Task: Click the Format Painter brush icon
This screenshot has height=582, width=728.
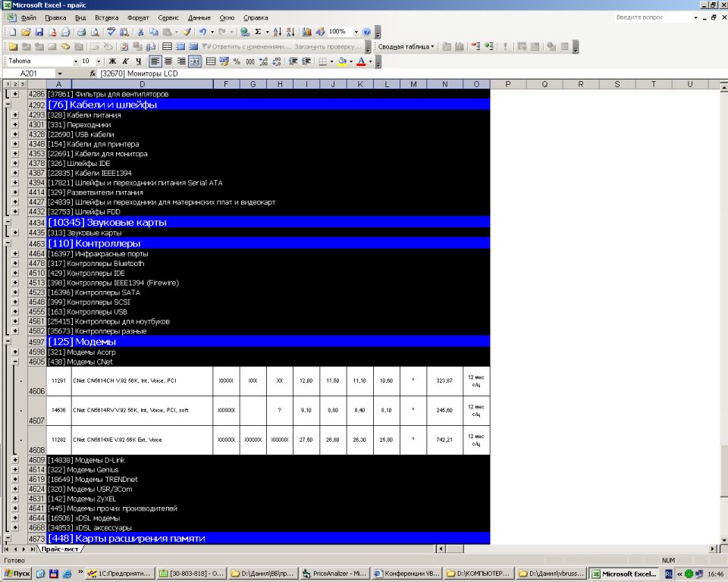Action: coord(186,32)
